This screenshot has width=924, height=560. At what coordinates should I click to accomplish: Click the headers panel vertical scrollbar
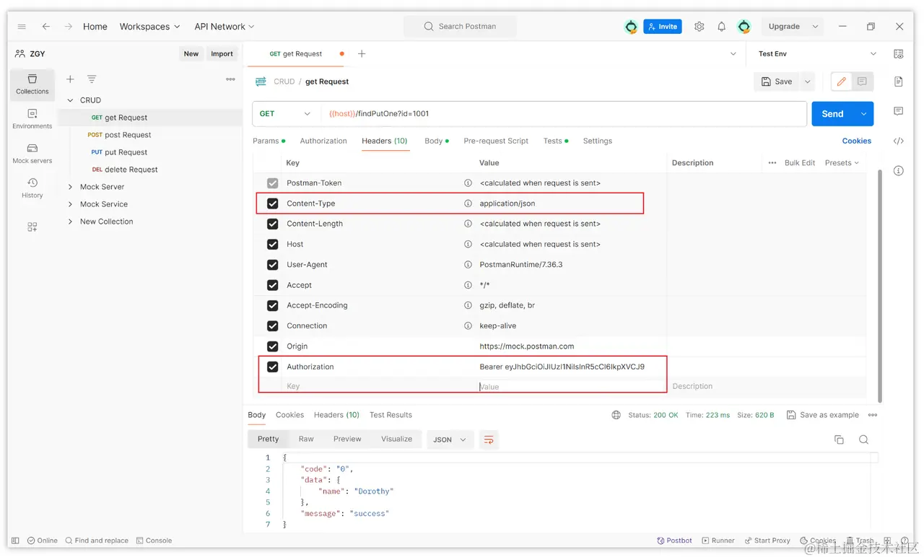point(879,286)
